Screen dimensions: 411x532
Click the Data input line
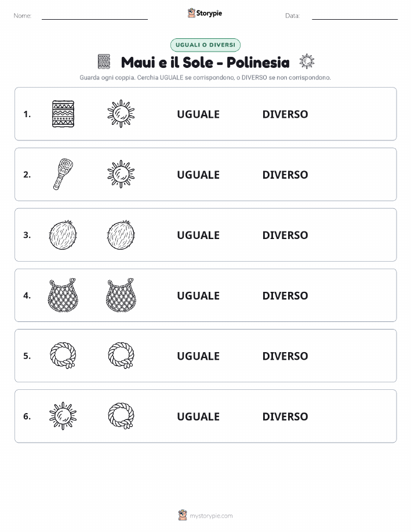[355, 19]
